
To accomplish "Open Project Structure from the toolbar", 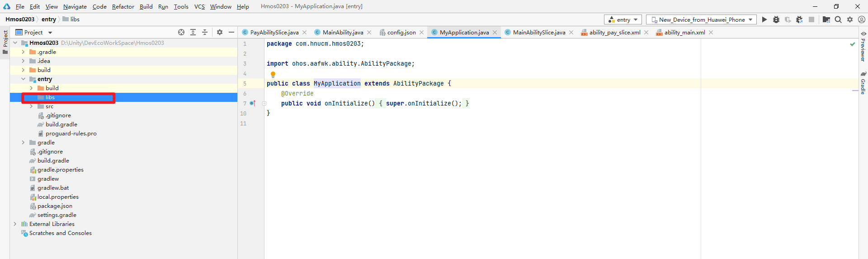I will (x=826, y=19).
